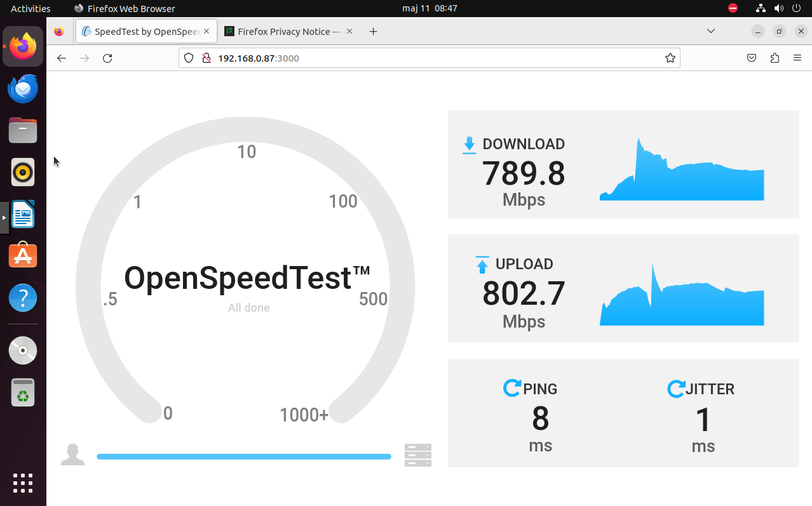This screenshot has width=812, height=506.
Task: Click the Firefox View pinned icon
Action: pos(59,31)
